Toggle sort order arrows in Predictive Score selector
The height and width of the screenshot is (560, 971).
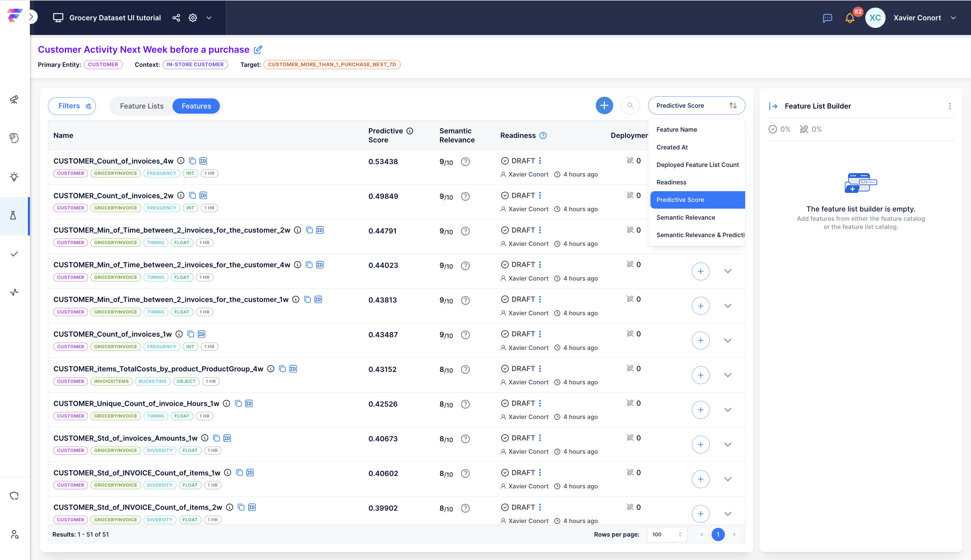click(x=733, y=105)
